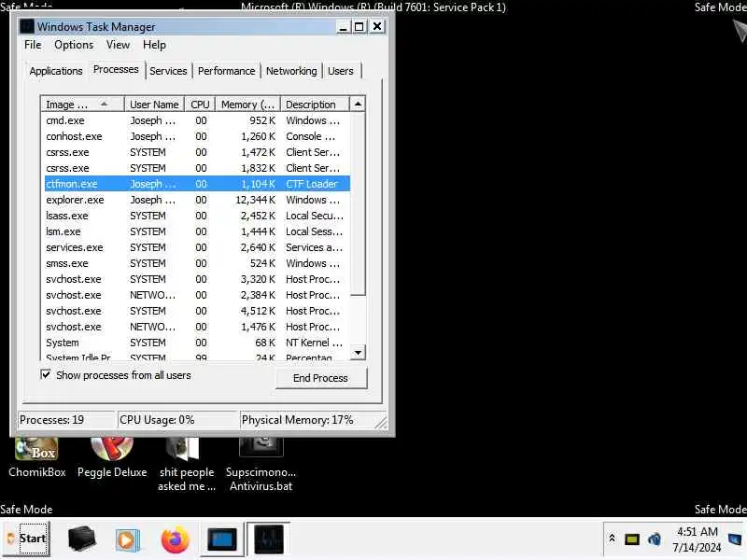Viewport: 747px width, 560px height.
Task: Sort by Image Name column header
Action: [83, 105]
